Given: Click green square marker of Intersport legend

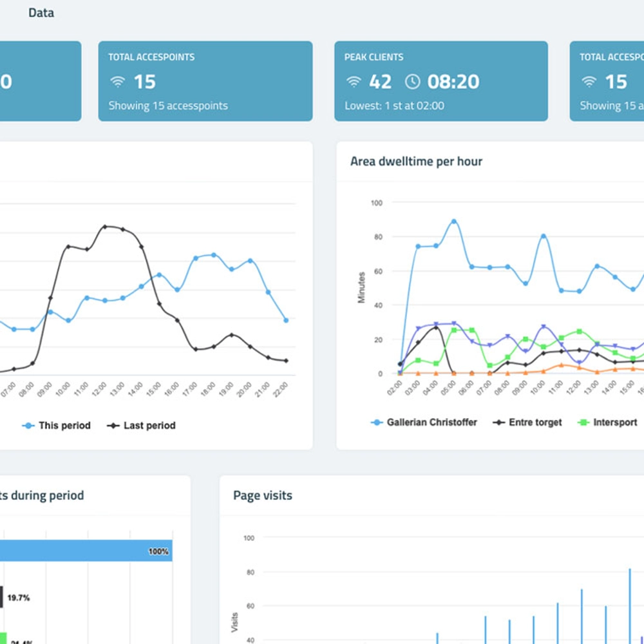Looking at the screenshot, I should [582, 422].
